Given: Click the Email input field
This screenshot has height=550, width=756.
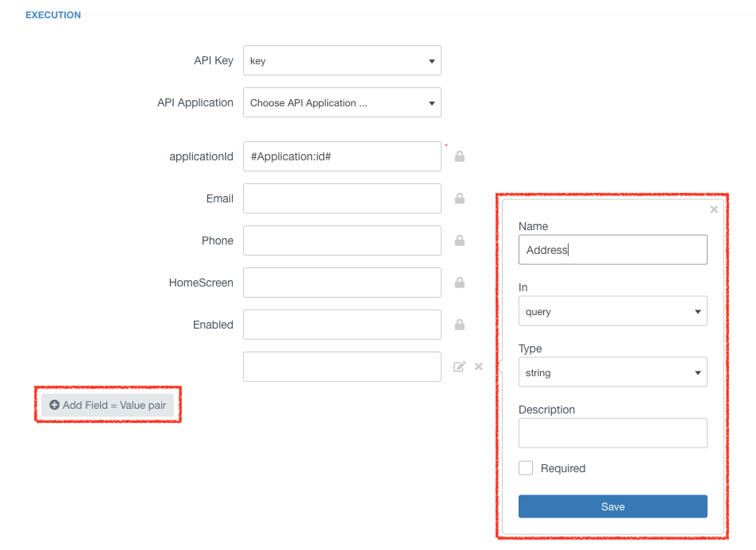Looking at the screenshot, I should tap(341, 198).
